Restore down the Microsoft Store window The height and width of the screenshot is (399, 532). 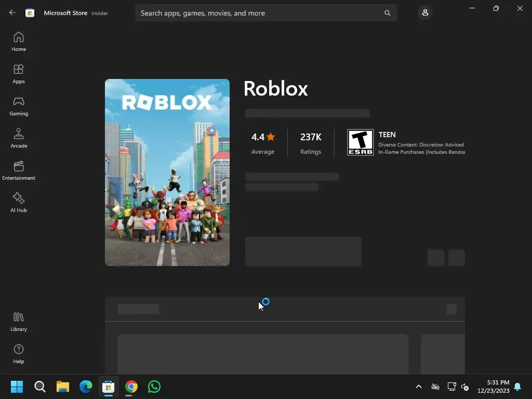496,8
